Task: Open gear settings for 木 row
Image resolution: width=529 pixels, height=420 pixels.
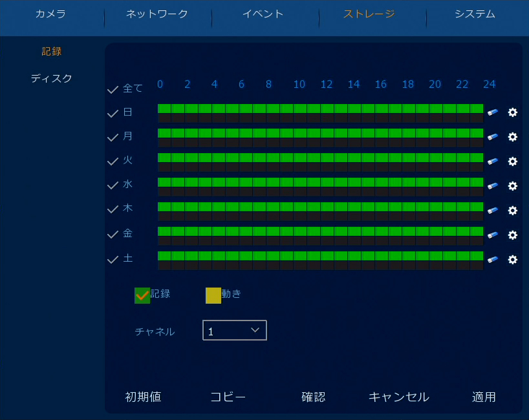Action: tap(512, 211)
